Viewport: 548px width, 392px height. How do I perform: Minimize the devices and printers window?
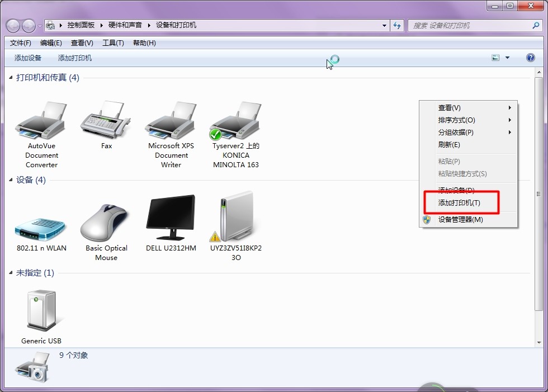pos(495,6)
